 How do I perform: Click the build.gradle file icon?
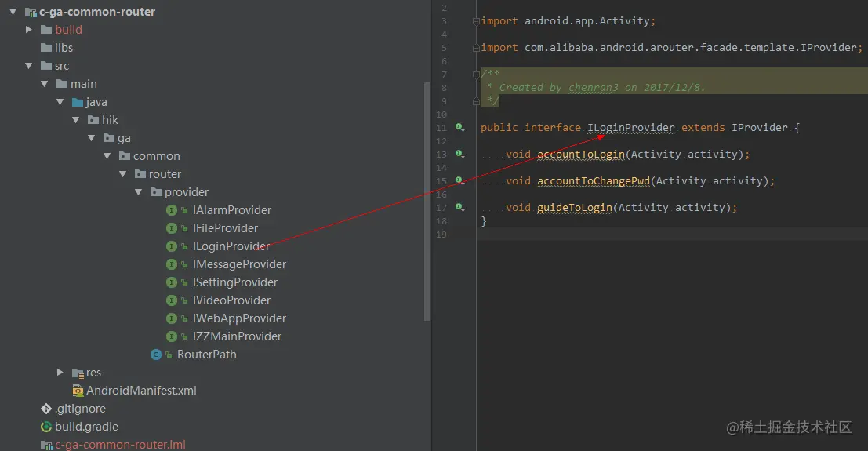[x=46, y=427]
